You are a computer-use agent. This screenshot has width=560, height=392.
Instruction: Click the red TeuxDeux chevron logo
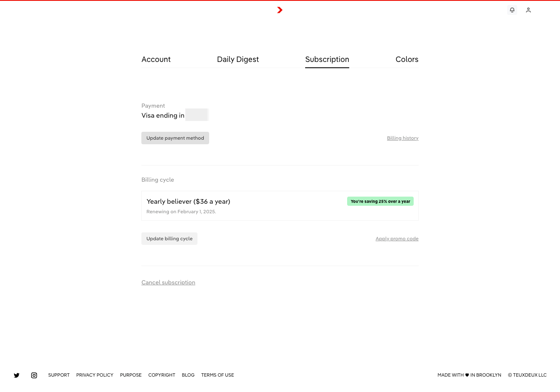click(280, 10)
